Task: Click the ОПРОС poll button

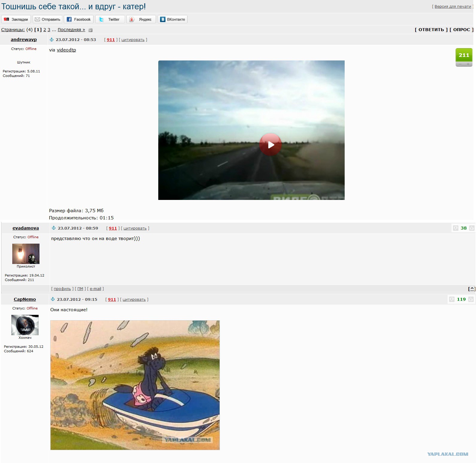Action: (x=462, y=30)
